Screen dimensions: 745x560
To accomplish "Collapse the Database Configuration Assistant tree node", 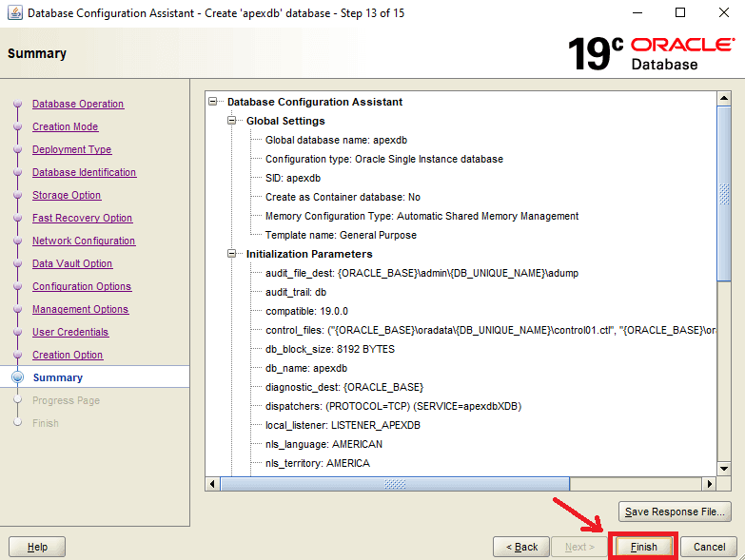I will [214, 102].
